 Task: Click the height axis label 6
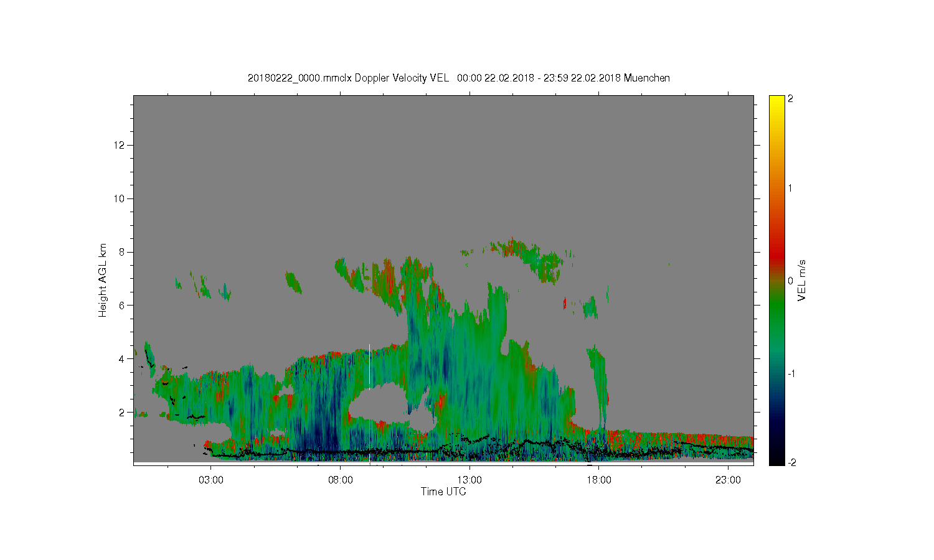(x=123, y=305)
